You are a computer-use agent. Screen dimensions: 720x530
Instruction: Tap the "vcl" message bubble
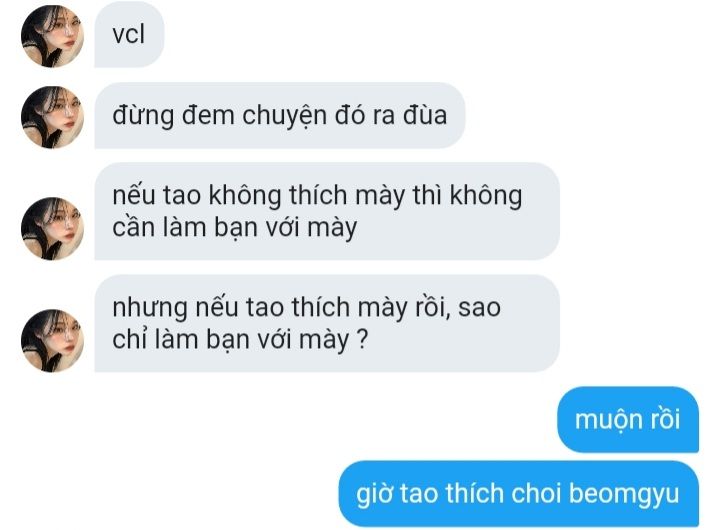pyautogui.click(x=129, y=34)
